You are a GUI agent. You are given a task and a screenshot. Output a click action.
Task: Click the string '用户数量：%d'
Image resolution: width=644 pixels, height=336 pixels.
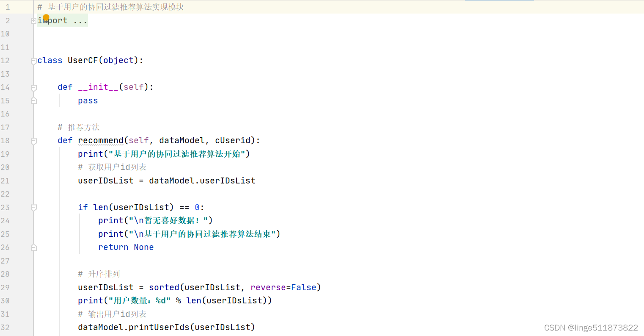click(140, 301)
